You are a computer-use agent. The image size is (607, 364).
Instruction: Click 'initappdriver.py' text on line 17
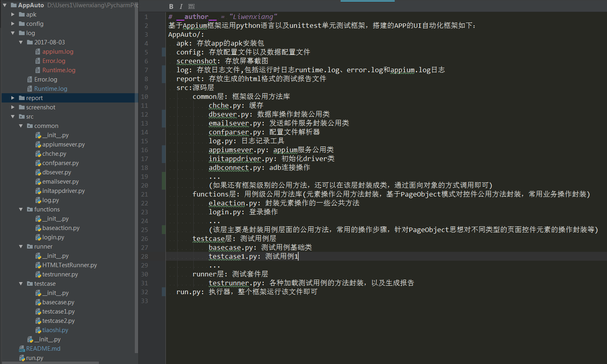click(x=241, y=159)
